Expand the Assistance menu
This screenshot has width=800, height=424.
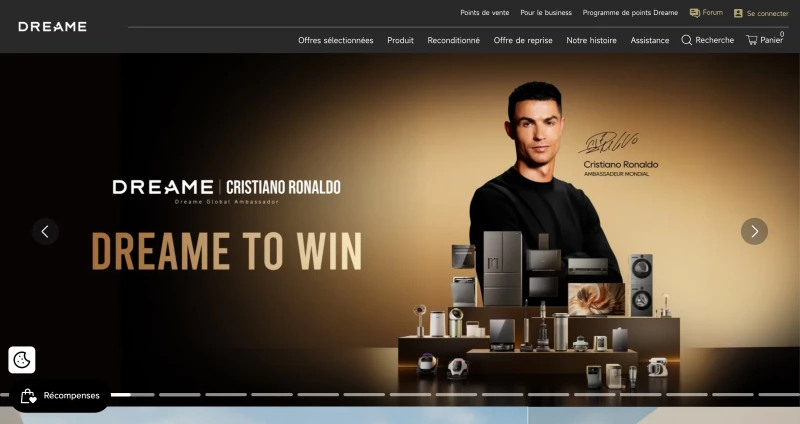(x=649, y=40)
